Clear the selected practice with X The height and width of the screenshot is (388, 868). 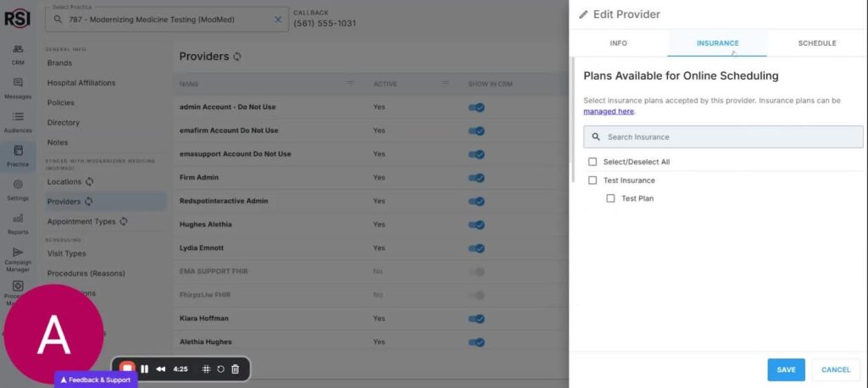point(278,19)
